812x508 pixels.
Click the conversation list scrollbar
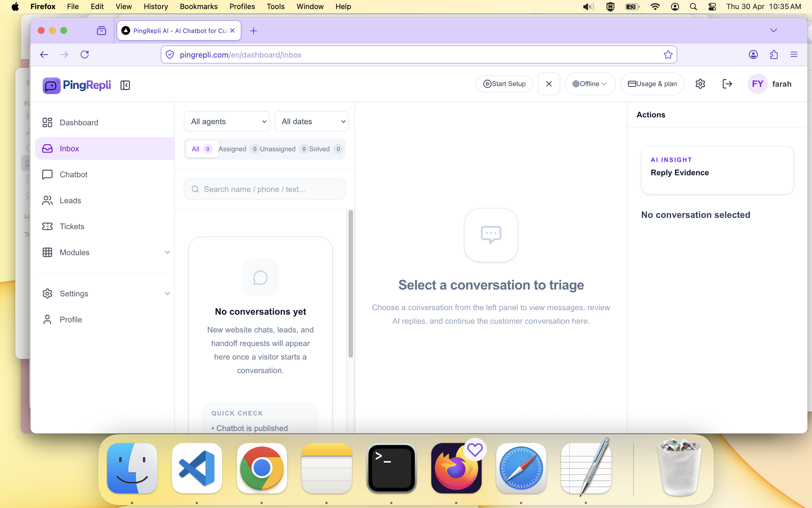(351, 284)
